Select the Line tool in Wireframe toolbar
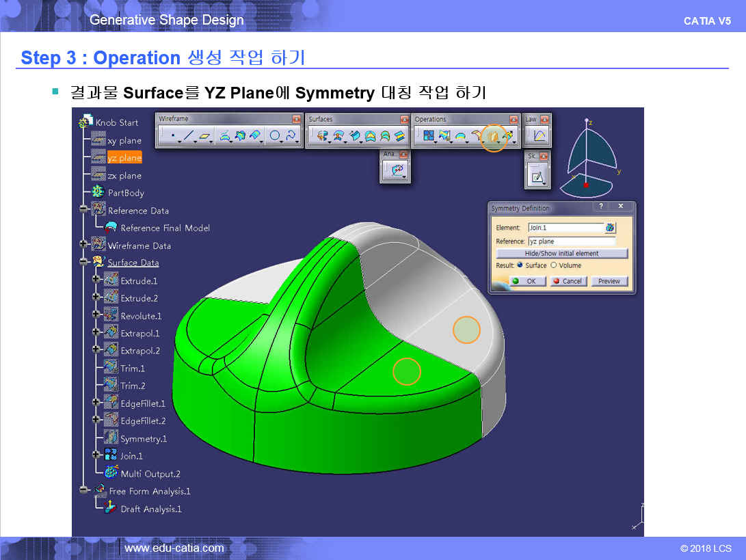Viewport: 746px width, 560px height. [189, 137]
